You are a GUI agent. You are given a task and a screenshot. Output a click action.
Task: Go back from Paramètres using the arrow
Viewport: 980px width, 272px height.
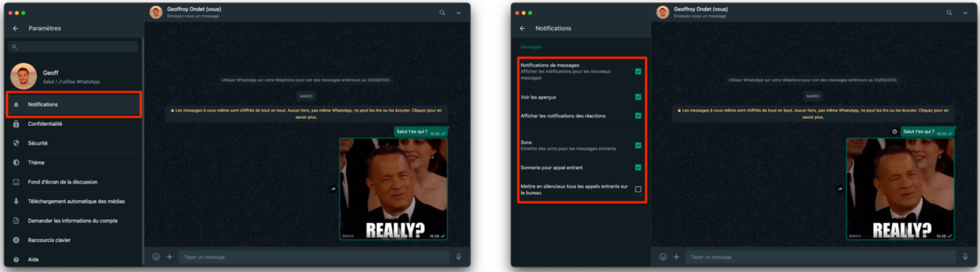[x=16, y=28]
